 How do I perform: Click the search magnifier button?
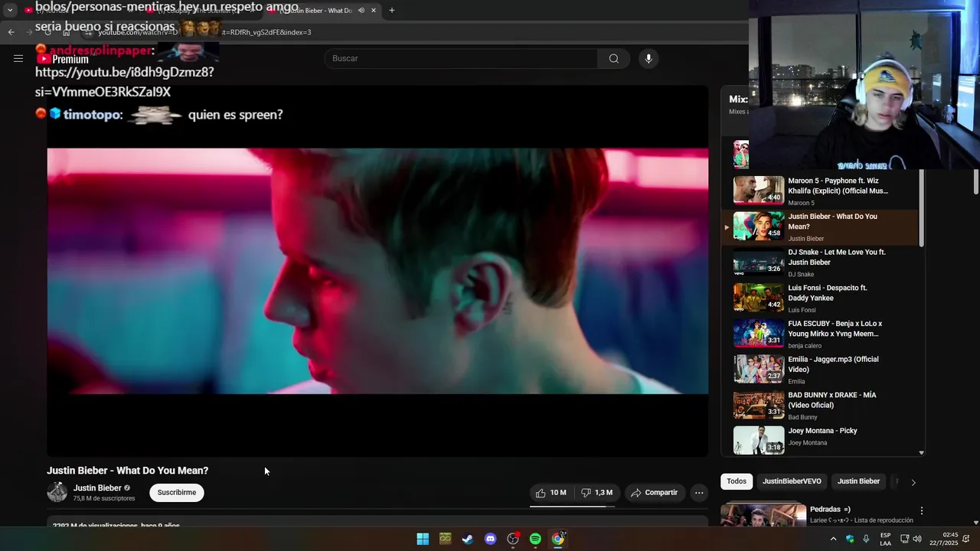(614, 59)
